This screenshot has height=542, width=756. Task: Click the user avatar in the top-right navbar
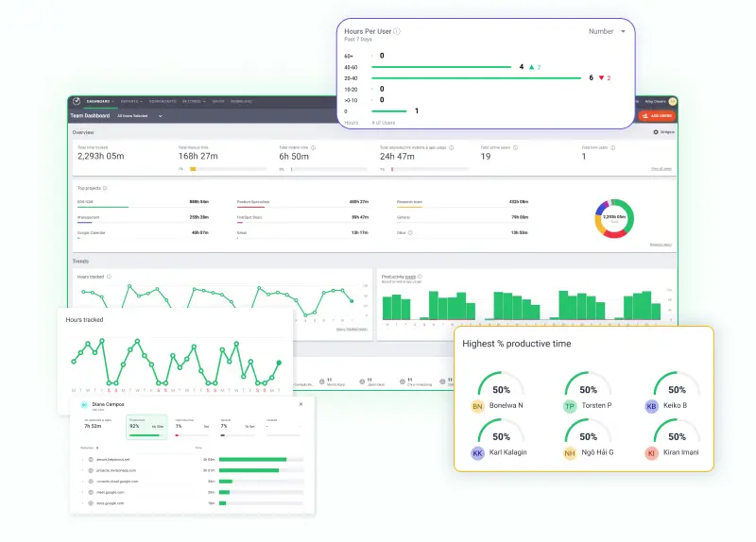(673, 101)
